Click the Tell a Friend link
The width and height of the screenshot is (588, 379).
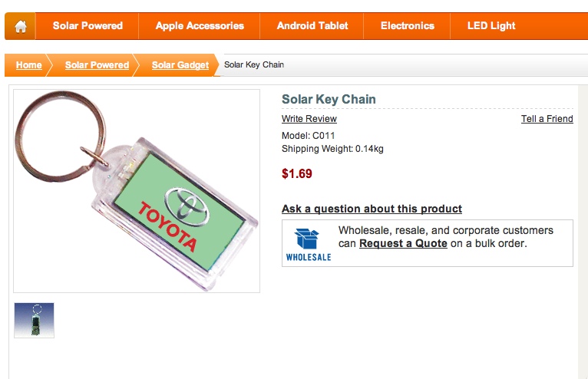547,119
